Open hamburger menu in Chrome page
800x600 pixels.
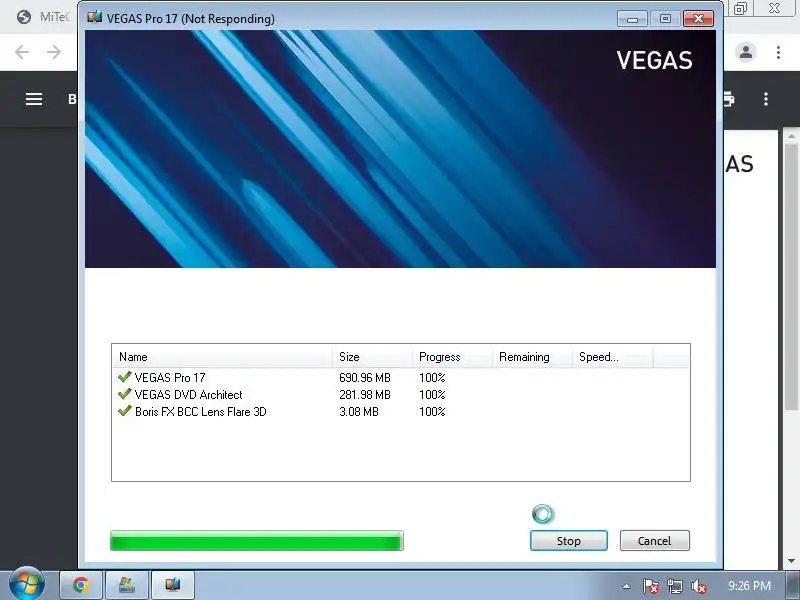[34, 99]
